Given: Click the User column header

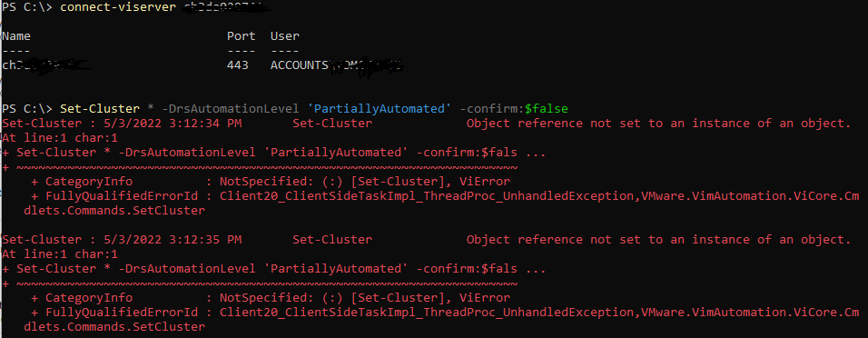Looking at the screenshot, I should 285,36.
